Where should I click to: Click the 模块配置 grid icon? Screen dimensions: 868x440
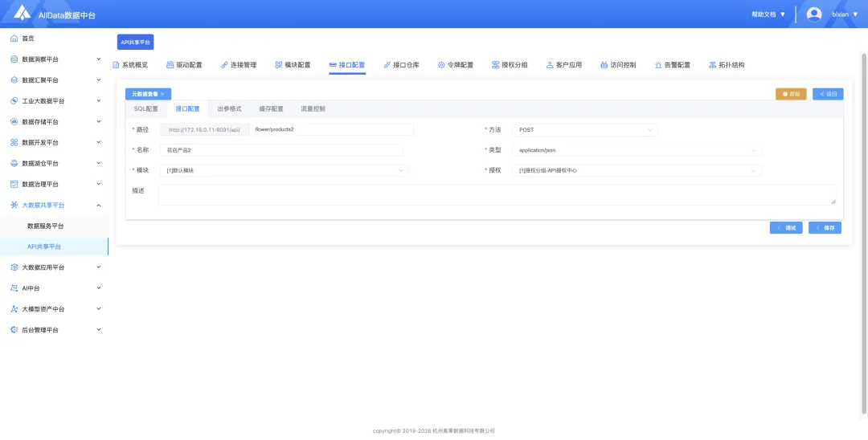(278, 65)
